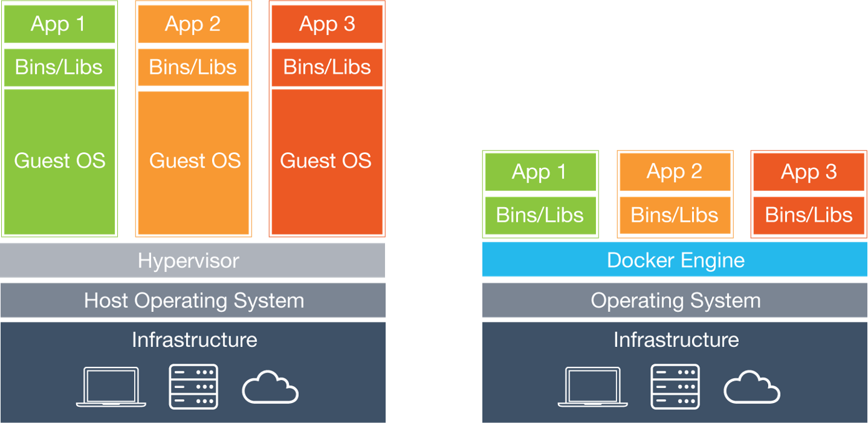
Task: Click the server rack icon under Docker Engine stack
Action: click(675, 387)
